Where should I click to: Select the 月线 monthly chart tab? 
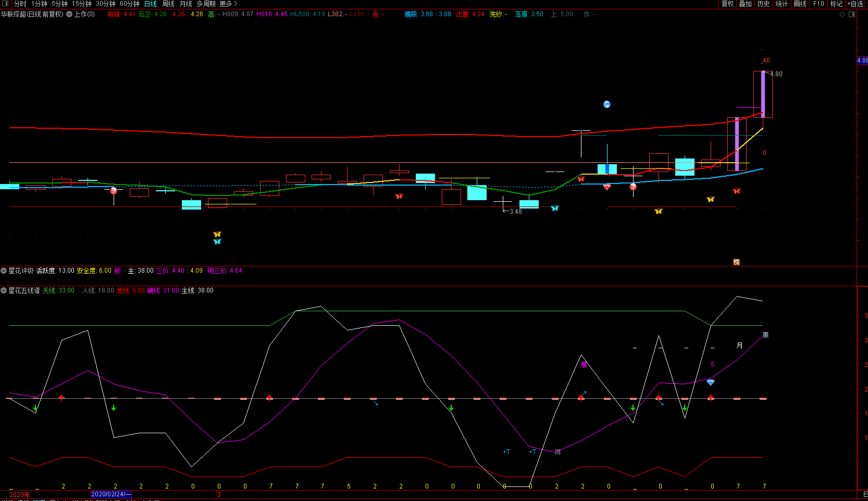click(186, 4)
